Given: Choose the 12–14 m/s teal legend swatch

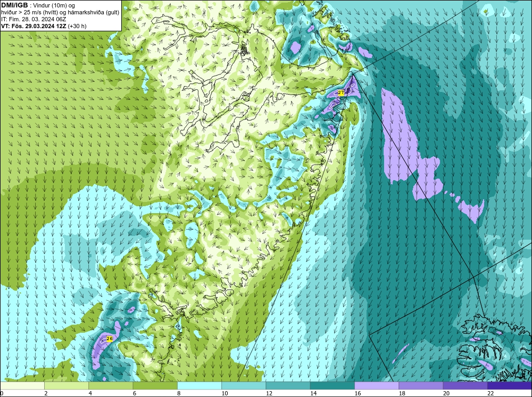Looking at the screenshot, I should [x=288, y=385].
